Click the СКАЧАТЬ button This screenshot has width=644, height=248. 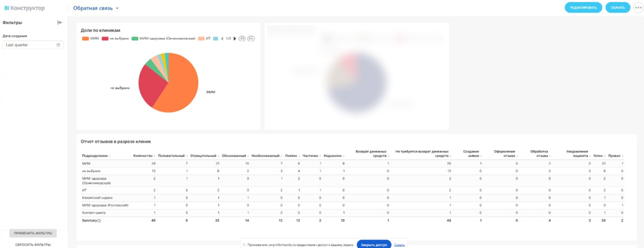pyautogui.click(x=618, y=8)
